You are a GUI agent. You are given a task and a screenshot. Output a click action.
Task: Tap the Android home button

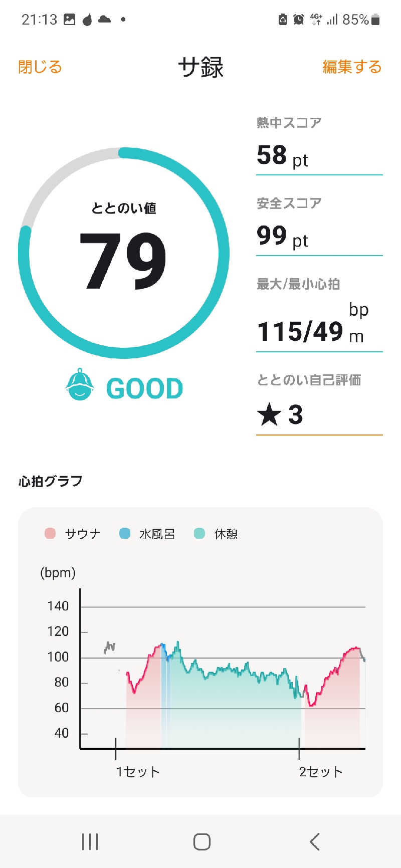(x=202, y=841)
